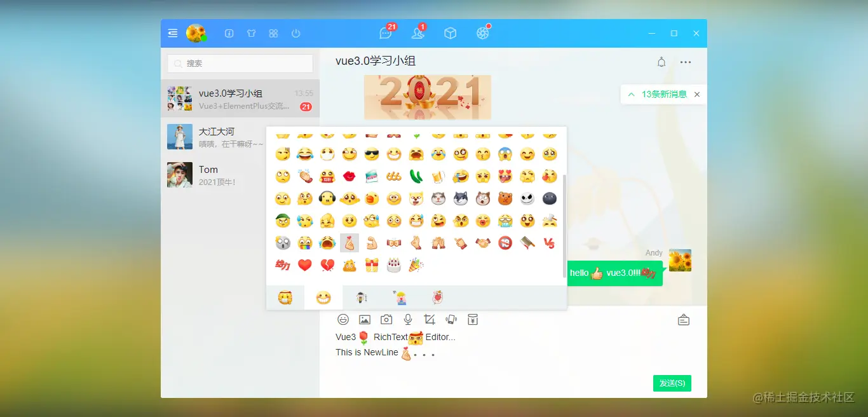Collapse the sidebar with the menu toggle icon
The image size is (868, 417).
pyautogui.click(x=173, y=33)
